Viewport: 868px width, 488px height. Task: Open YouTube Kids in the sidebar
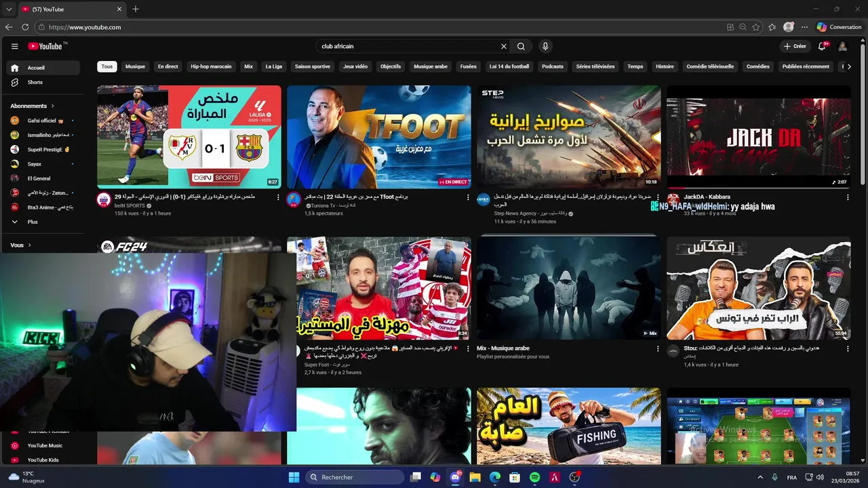click(43, 460)
